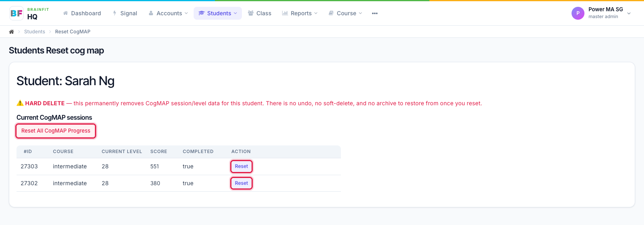
Task: Expand the Course dropdown chevron
Action: click(361, 13)
